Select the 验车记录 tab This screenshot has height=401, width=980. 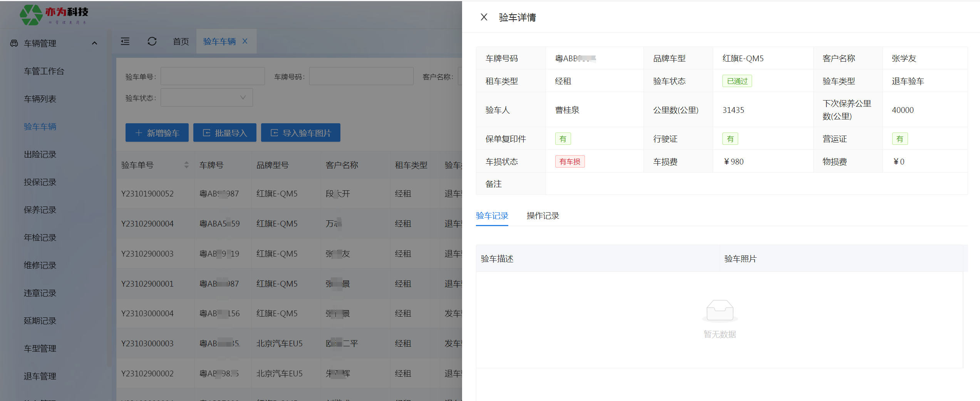coord(492,216)
